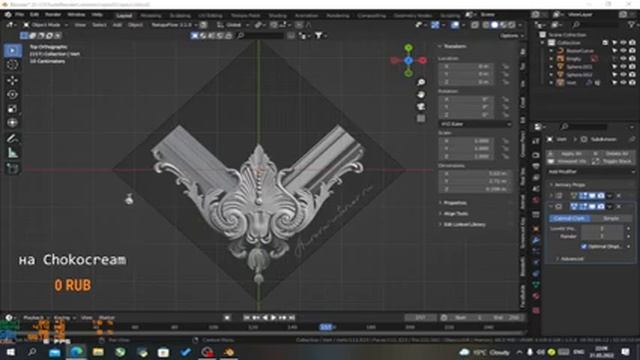This screenshot has width=640, height=360.
Task: Open the File menu
Action: (x=19, y=15)
